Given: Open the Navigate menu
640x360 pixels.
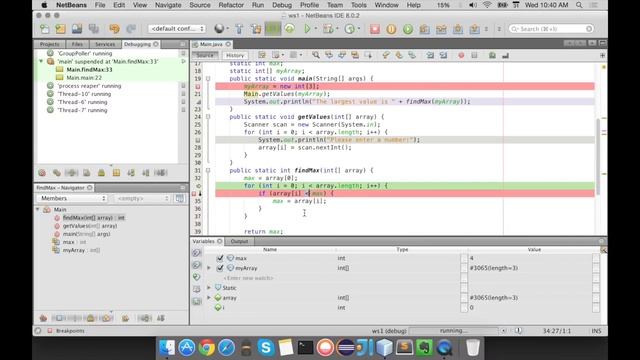Looking at the screenshot, I should click(x=168, y=5).
